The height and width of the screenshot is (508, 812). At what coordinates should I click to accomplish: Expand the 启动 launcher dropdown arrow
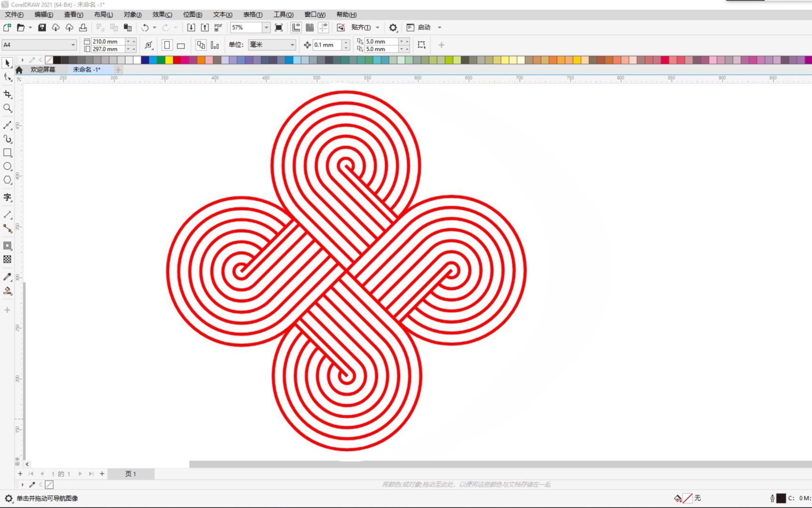(439, 27)
